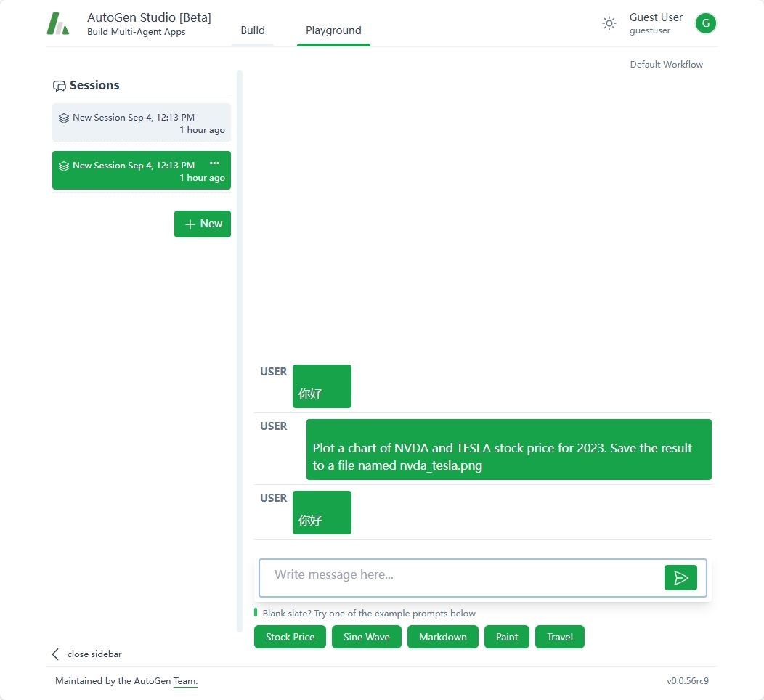Click the stack icon of first session

(64, 118)
